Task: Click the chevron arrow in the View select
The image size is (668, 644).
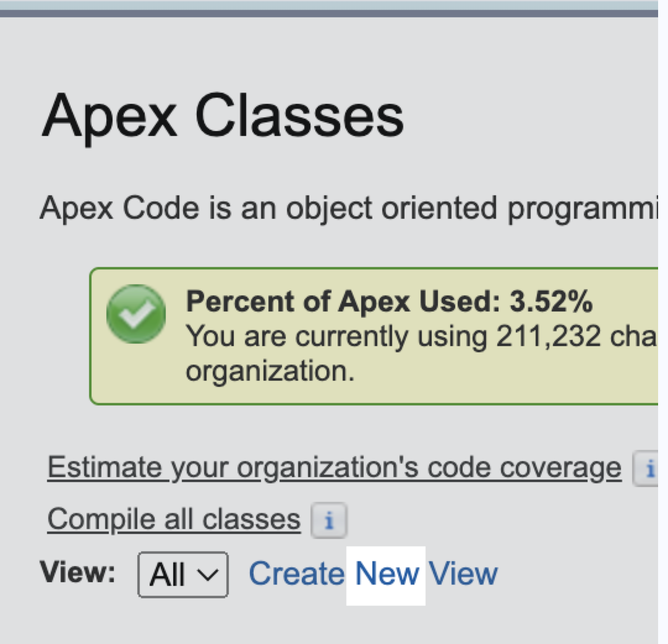Action: (x=209, y=575)
